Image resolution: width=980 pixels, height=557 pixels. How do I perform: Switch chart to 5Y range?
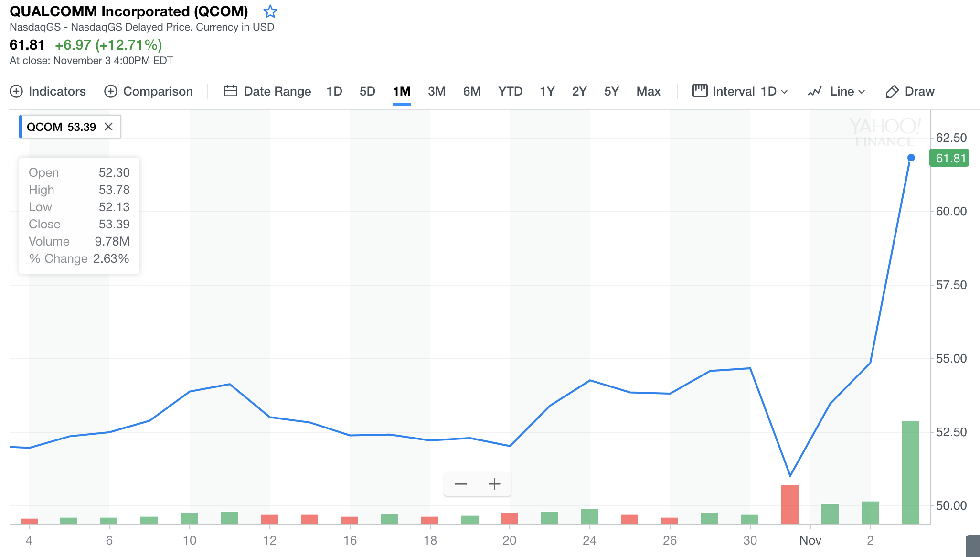(611, 91)
